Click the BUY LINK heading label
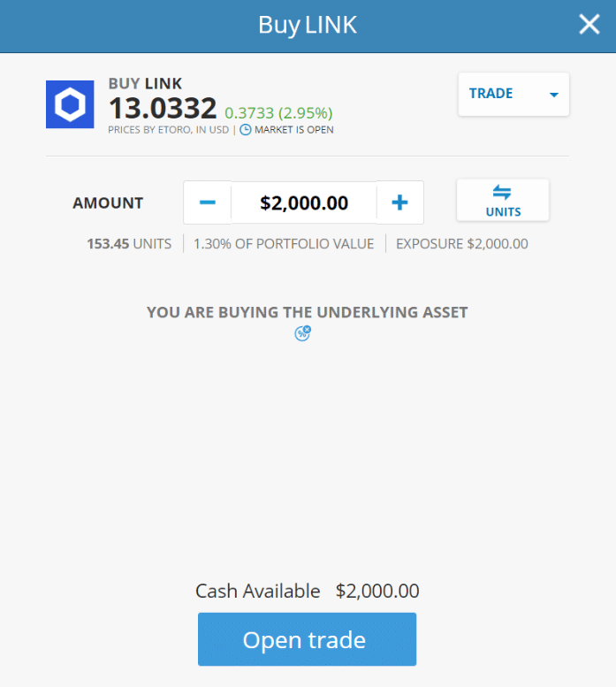 tap(145, 83)
